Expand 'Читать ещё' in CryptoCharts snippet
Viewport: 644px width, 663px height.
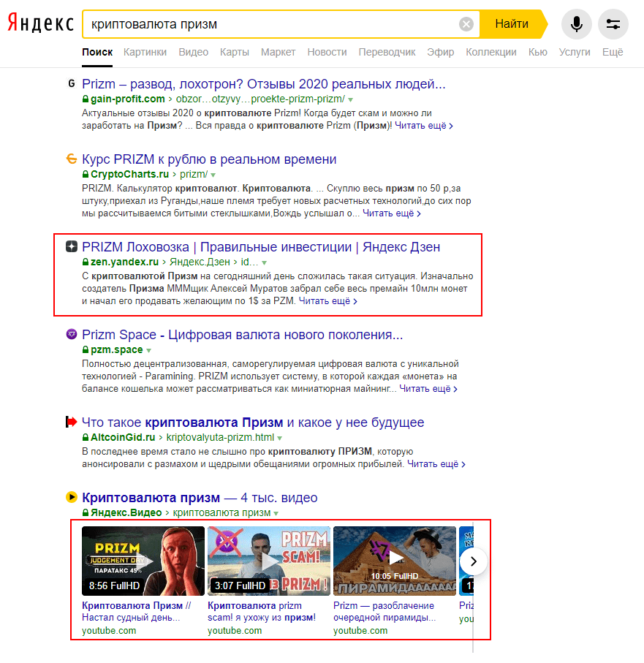(x=392, y=213)
